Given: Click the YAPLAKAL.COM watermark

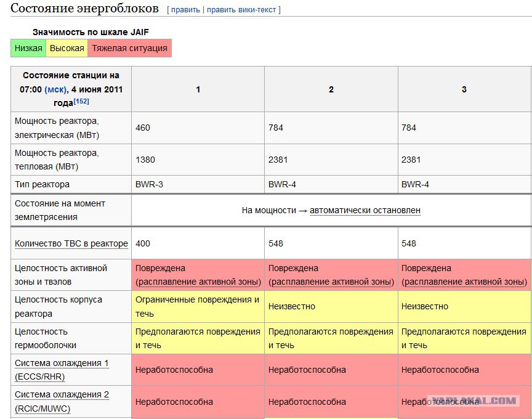Looking at the screenshot, I should pyautogui.click(x=474, y=401).
